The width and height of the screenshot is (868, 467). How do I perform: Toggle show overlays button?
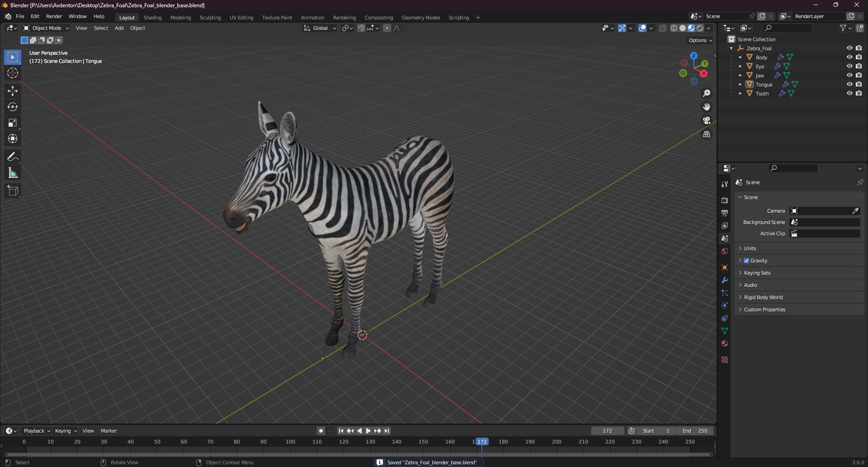[x=642, y=28]
